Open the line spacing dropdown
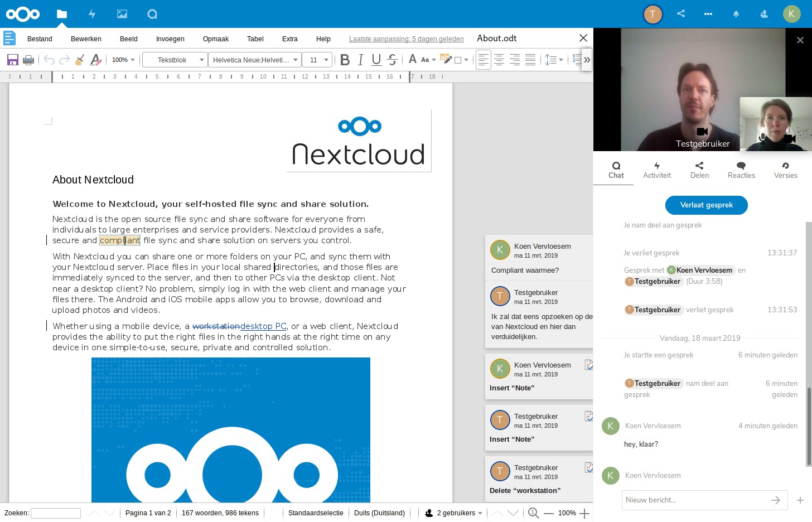Screen dimensions: 812x522 [554, 60]
